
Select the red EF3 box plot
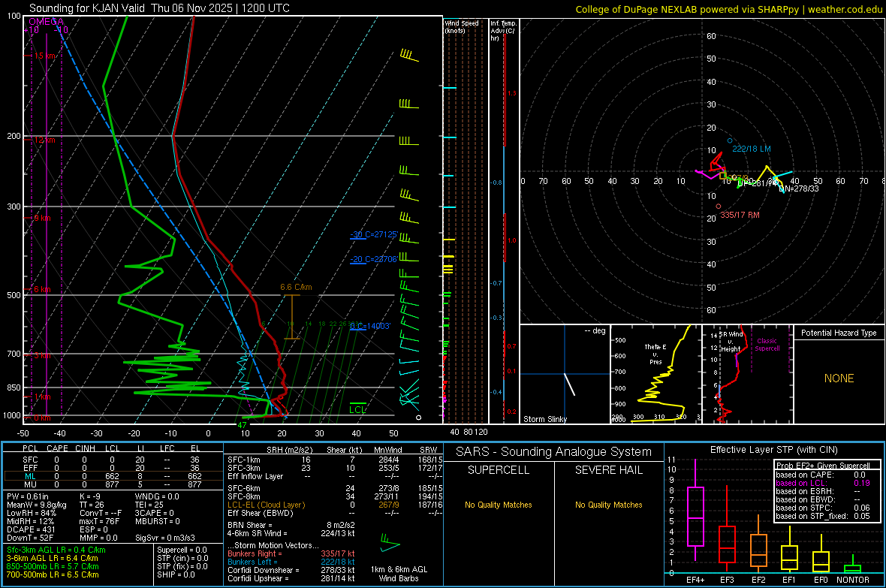[x=727, y=529]
